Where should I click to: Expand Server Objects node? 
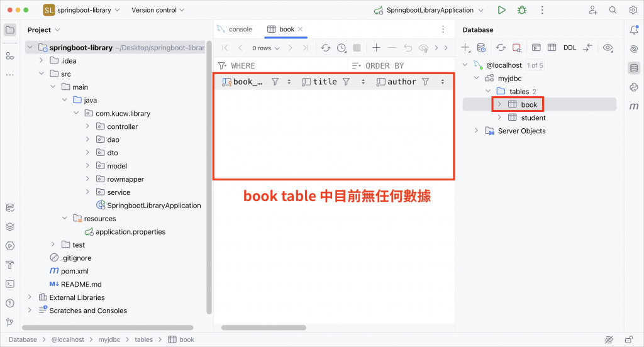(477, 131)
